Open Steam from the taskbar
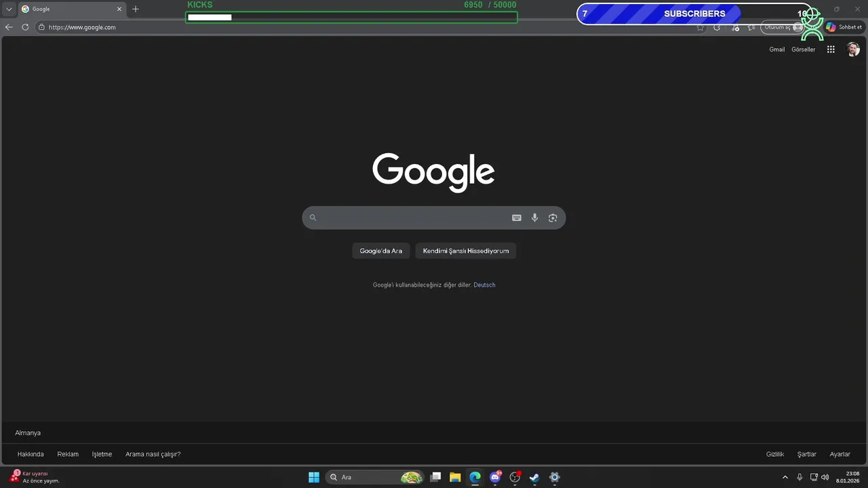This screenshot has width=868, height=488. pyautogui.click(x=534, y=477)
